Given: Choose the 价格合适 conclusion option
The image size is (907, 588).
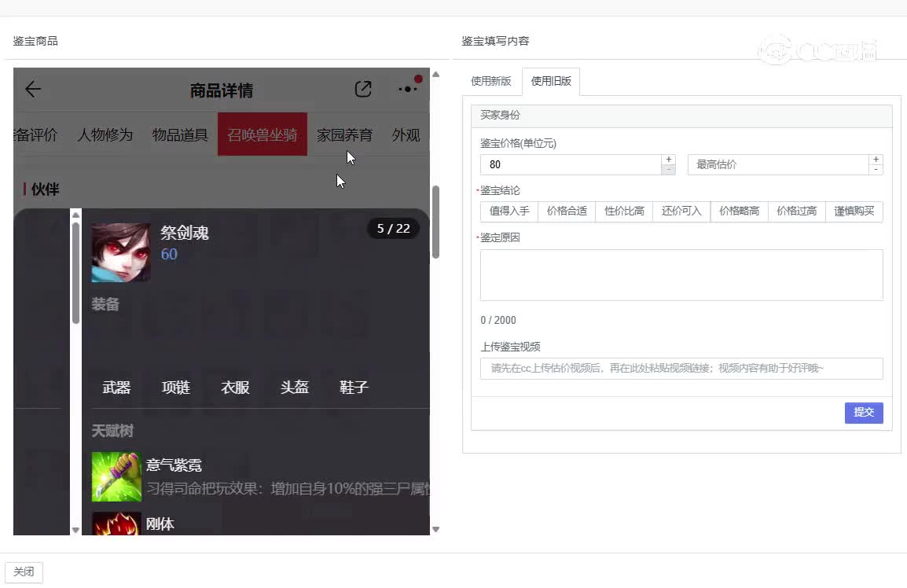Looking at the screenshot, I should (567, 211).
